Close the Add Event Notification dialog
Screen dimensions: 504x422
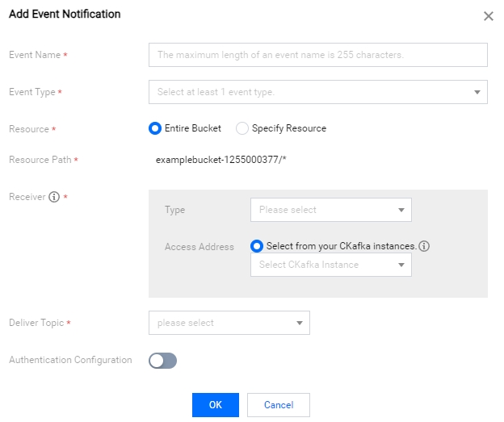[488, 16]
